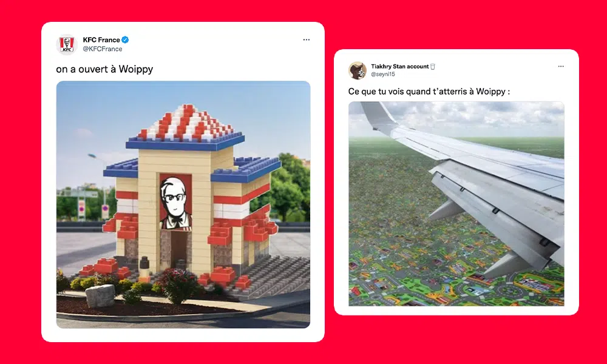Open the three-dot menu on Tiakhry Stan tweet
This screenshot has height=364, width=607.
[561, 67]
